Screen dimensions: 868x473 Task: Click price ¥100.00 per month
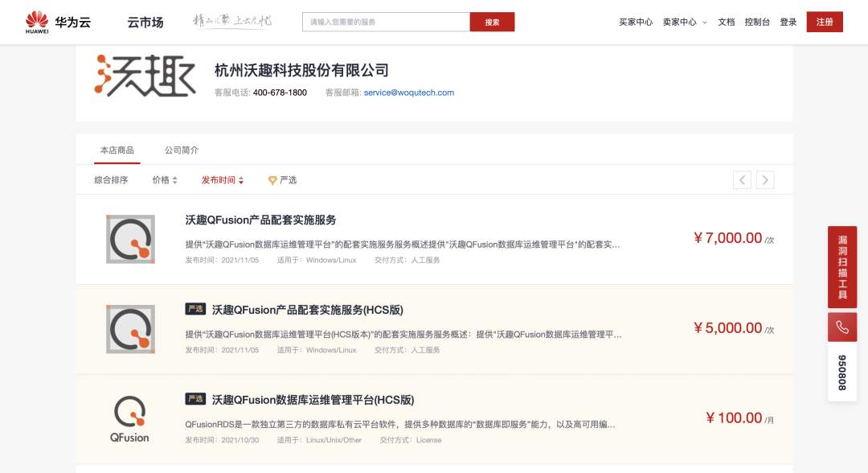coord(739,418)
